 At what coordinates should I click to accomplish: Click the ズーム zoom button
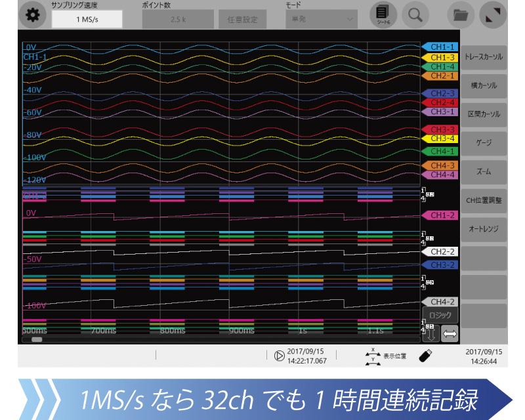point(484,172)
